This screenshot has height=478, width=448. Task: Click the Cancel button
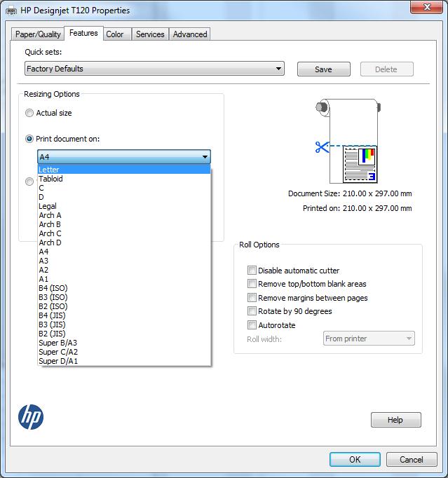point(412,459)
